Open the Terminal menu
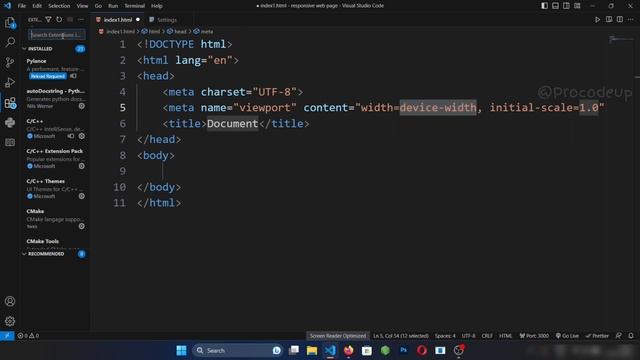This screenshot has height=360, width=640. click(x=135, y=6)
